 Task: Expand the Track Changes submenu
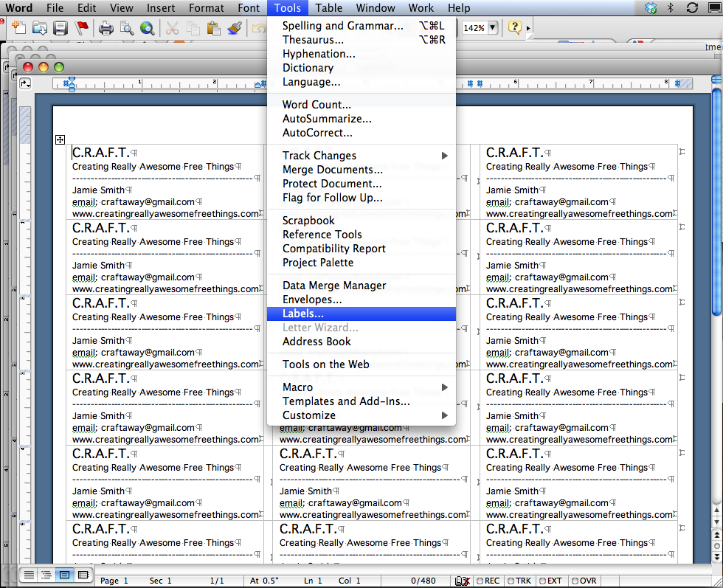pyautogui.click(x=444, y=156)
